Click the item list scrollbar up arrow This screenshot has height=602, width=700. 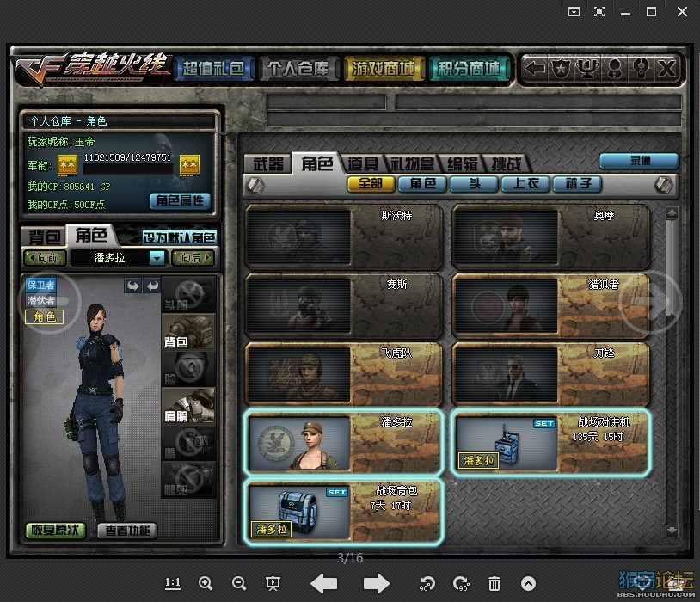point(672,213)
